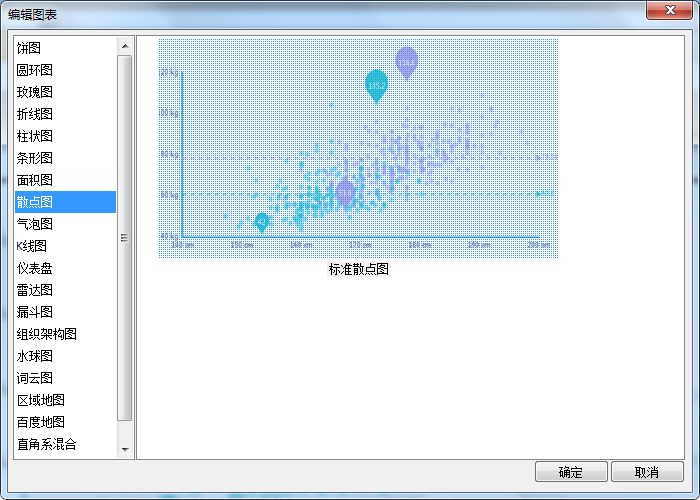Image resolution: width=700 pixels, height=500 pixels.
Task: Click the 标准散点图 preview thumbnail
Action: click(x=358, y=148)
